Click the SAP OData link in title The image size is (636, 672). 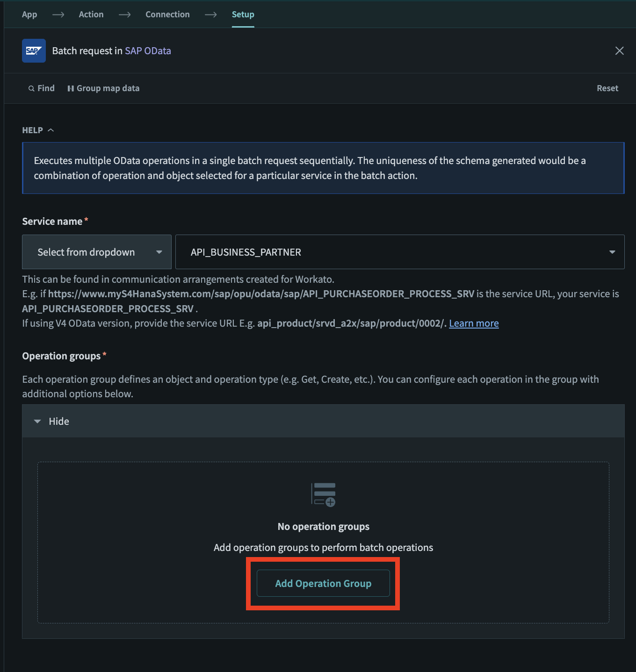tap(148, 51)
